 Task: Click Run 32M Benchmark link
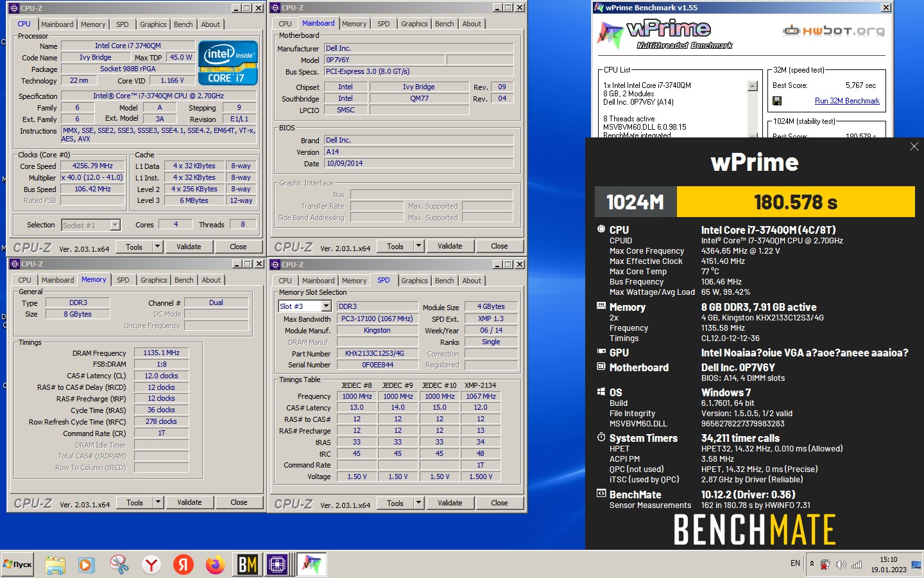click(847, 101)
